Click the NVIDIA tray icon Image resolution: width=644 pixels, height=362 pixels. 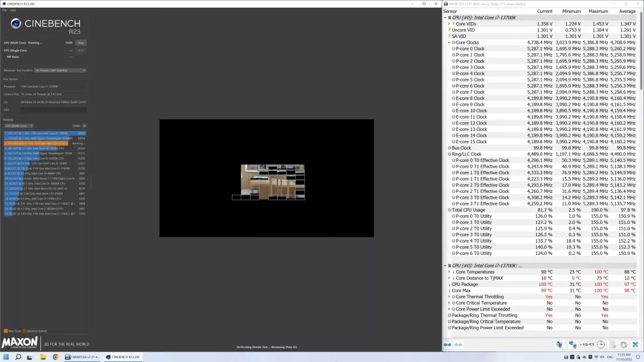coord(572,357)
